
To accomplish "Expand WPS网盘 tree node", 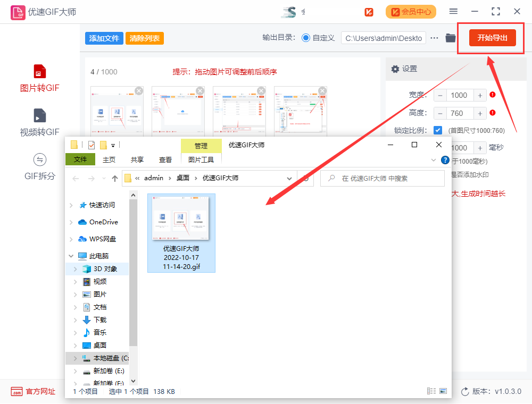I will click(71, 239).
